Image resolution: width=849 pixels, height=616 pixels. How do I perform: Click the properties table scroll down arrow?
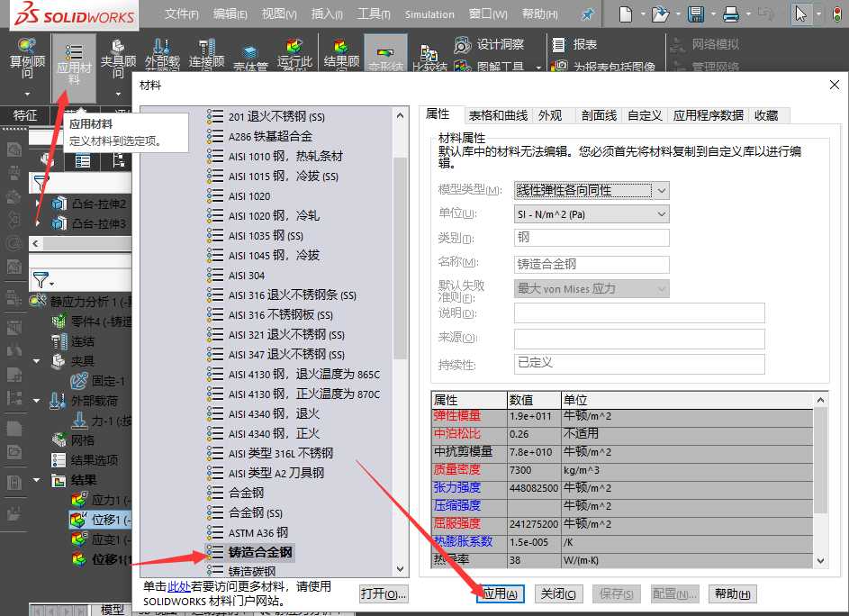(x=820, y=561)
